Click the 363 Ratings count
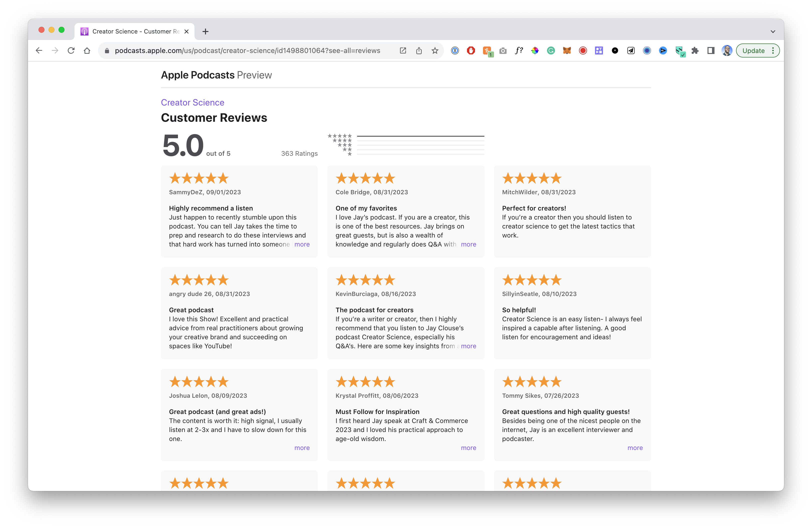Image resolution: width=812 pixels, height=528 pixels. (299, 153)
